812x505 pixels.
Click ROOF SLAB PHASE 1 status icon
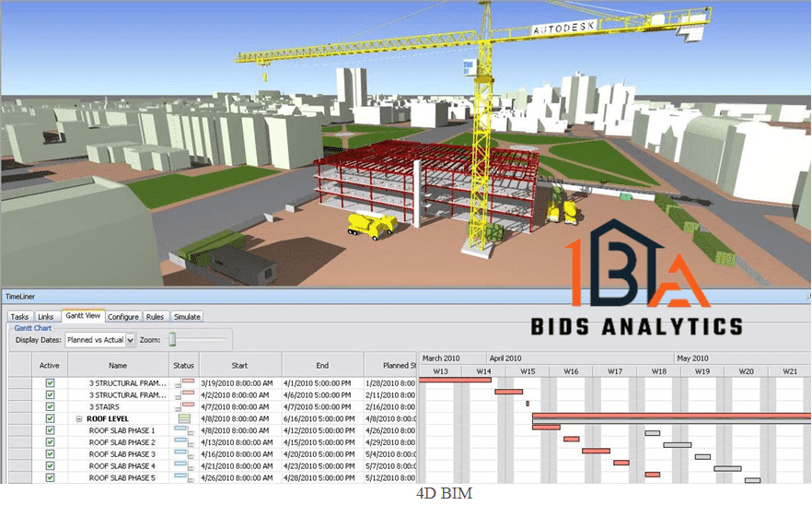tap(184, 431)
